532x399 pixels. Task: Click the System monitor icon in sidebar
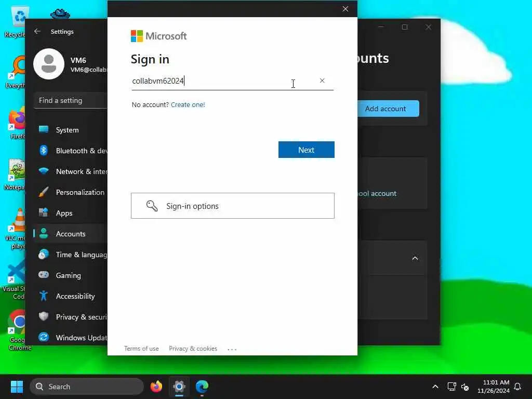(44, 129)
